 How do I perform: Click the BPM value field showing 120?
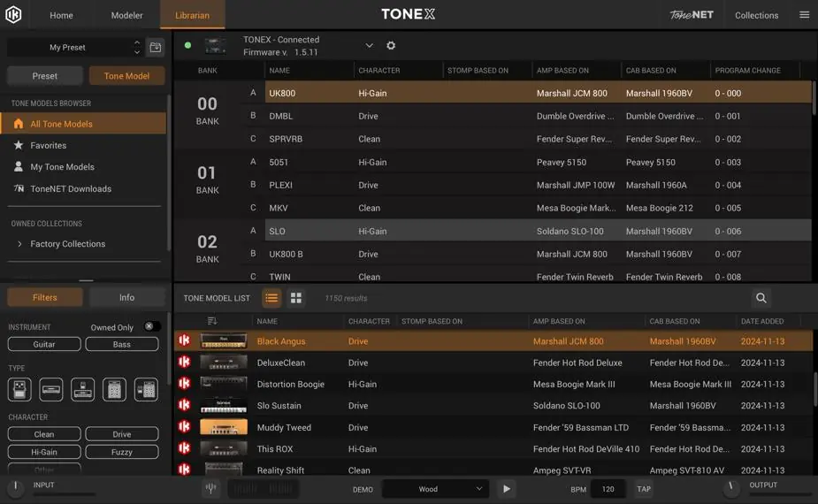[608, 489]
